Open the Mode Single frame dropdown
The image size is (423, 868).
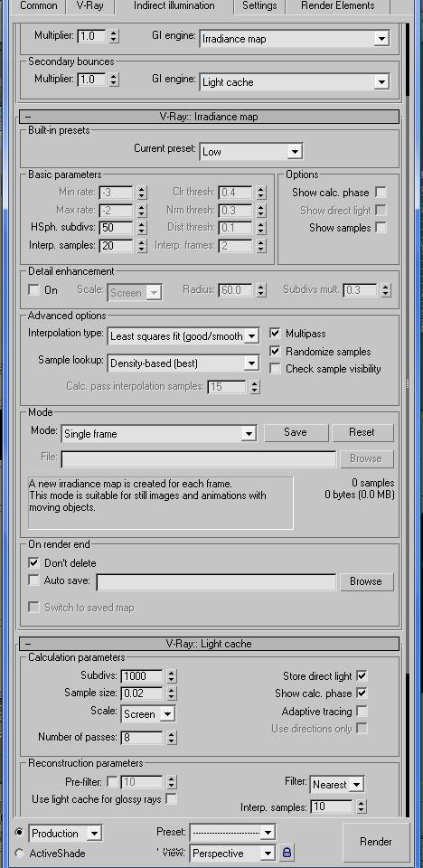click(158, 433)
